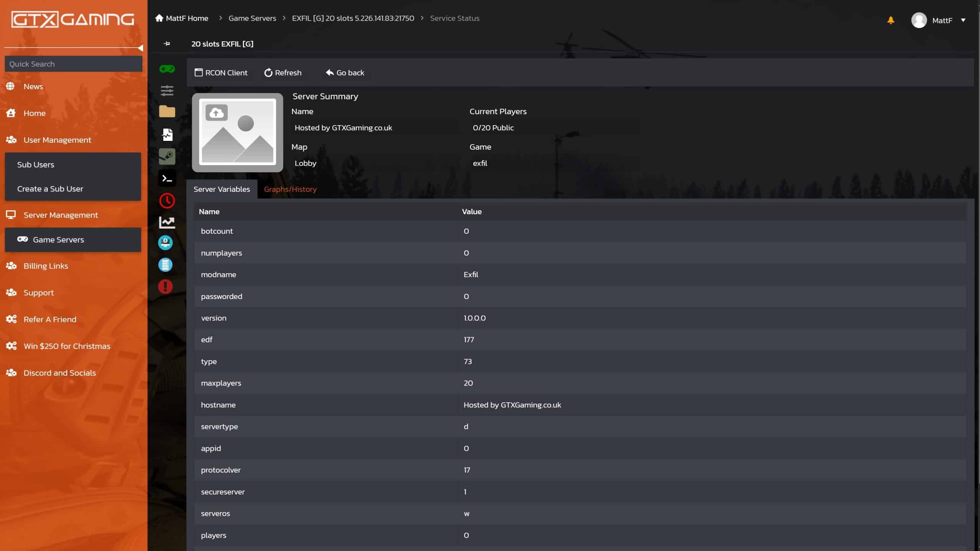Screen dimensions: 980x551
Task: Click the pin sidebar icon
Action: pyautogui.click(x=167, y=44)
